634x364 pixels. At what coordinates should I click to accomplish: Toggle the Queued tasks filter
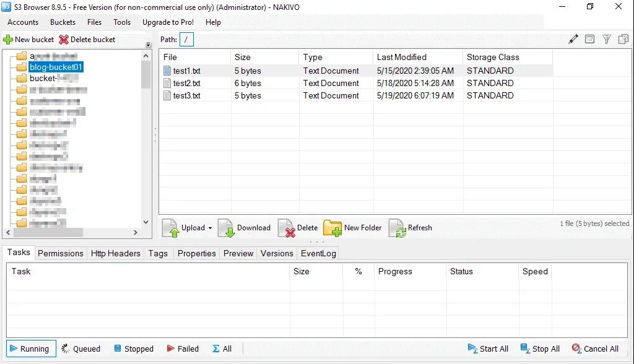tap(80, 349)
